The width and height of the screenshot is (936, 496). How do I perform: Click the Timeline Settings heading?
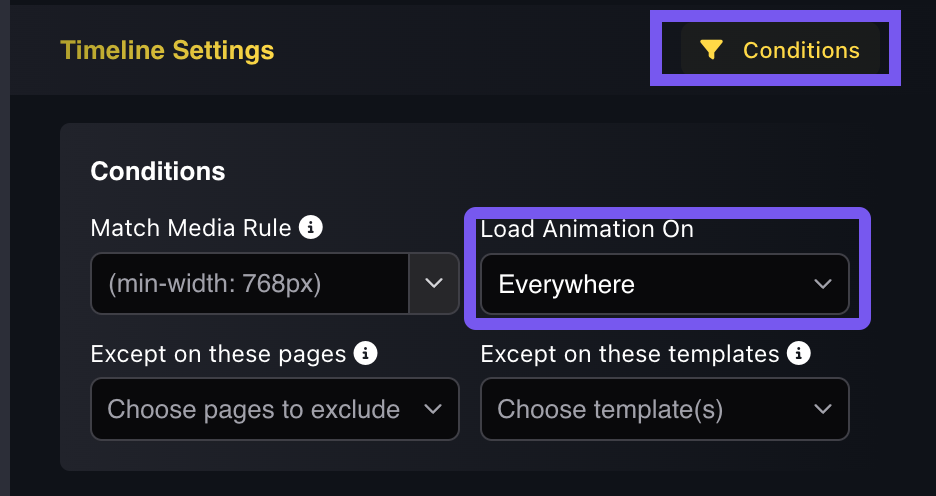[167, 50]
